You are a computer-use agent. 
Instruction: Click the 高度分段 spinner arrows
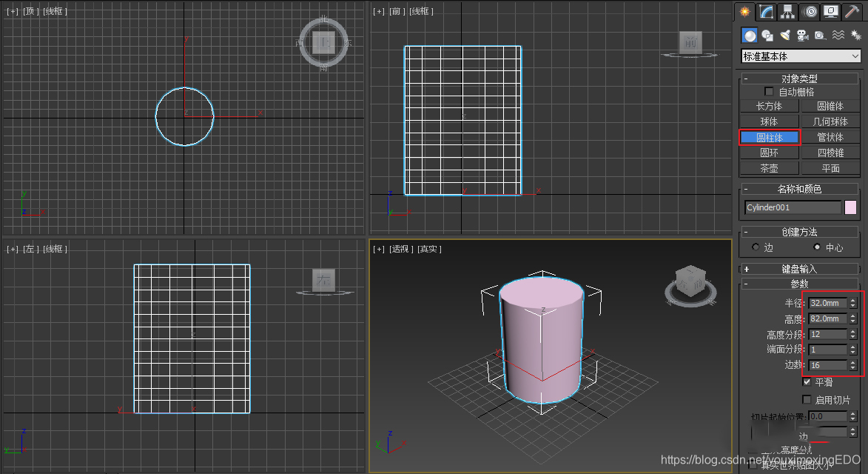(853, 334)
